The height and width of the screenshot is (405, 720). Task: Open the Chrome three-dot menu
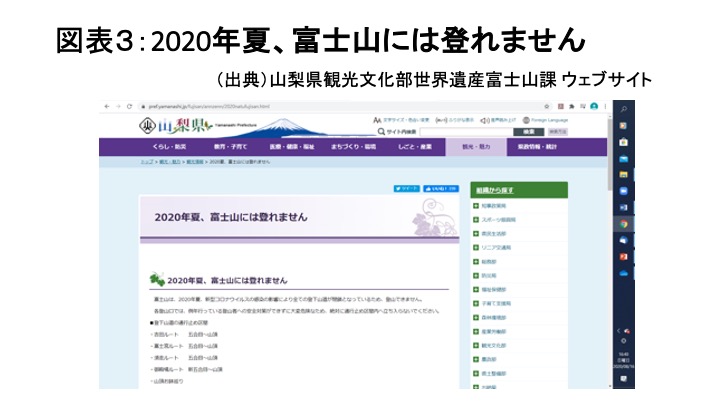[x=605, y=106]
